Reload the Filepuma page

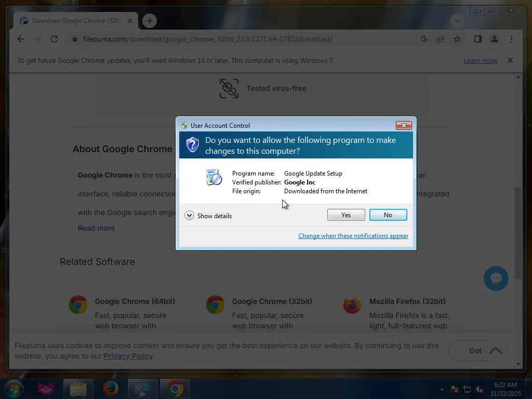(54, 39)
